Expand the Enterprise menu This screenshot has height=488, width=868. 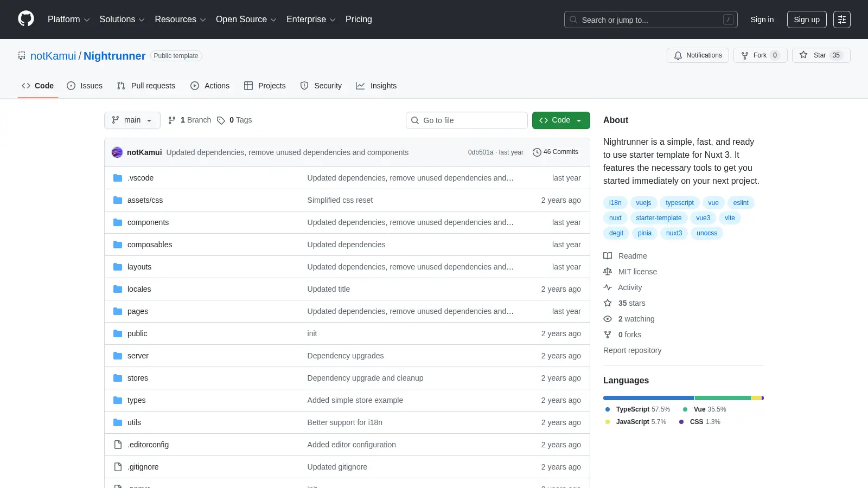pos(311,20)
